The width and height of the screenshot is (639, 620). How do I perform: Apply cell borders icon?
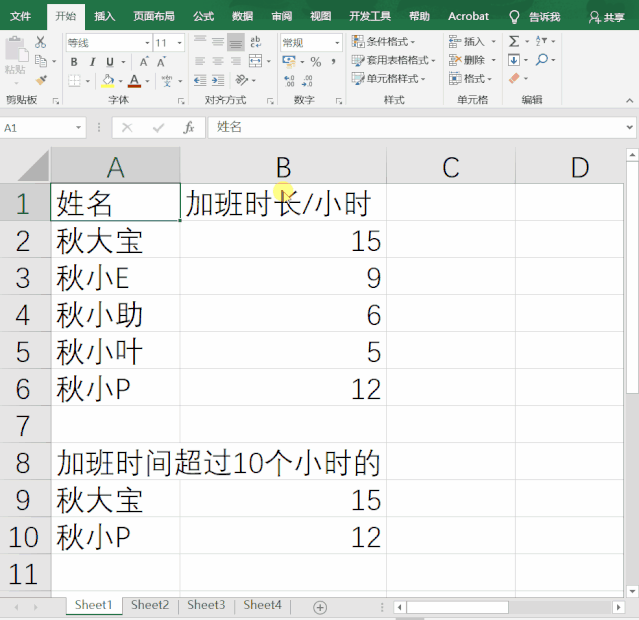click(74, 80)
